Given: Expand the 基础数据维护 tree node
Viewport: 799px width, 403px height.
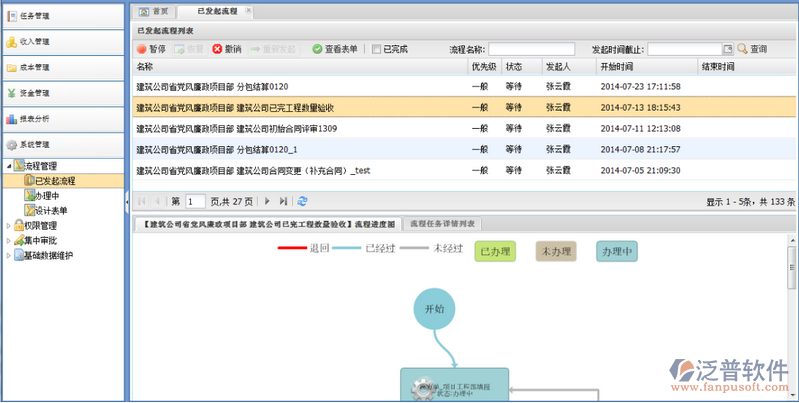Looking at the screenshot, I should click(9, 255).
